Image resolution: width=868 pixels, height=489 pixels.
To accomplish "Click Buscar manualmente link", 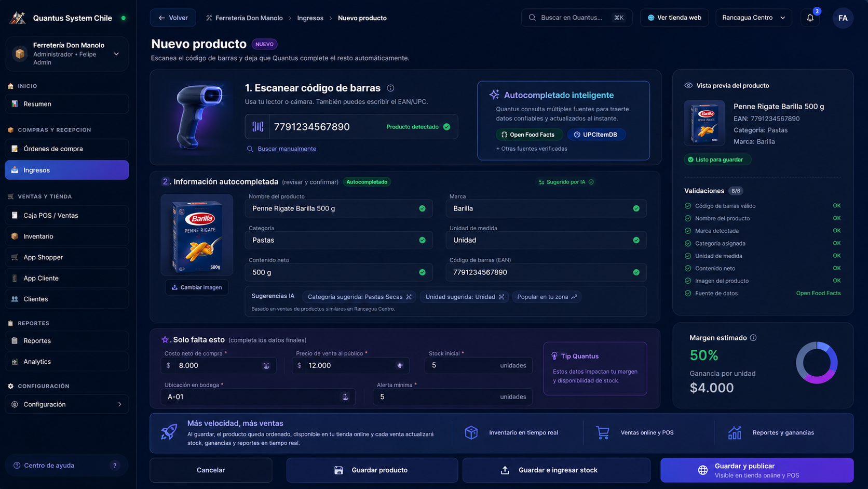I will (x=281, y=149).
